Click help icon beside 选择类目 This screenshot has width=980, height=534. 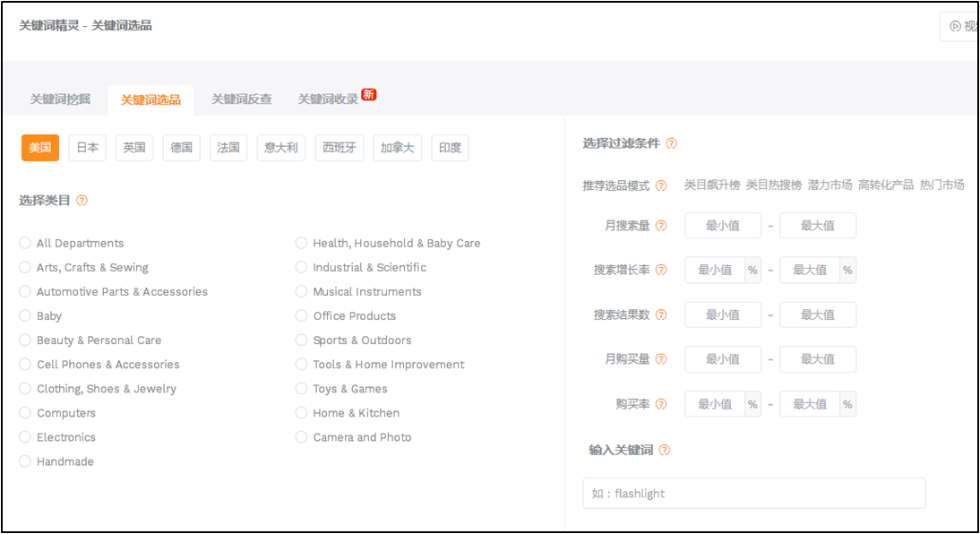point(82,201)
